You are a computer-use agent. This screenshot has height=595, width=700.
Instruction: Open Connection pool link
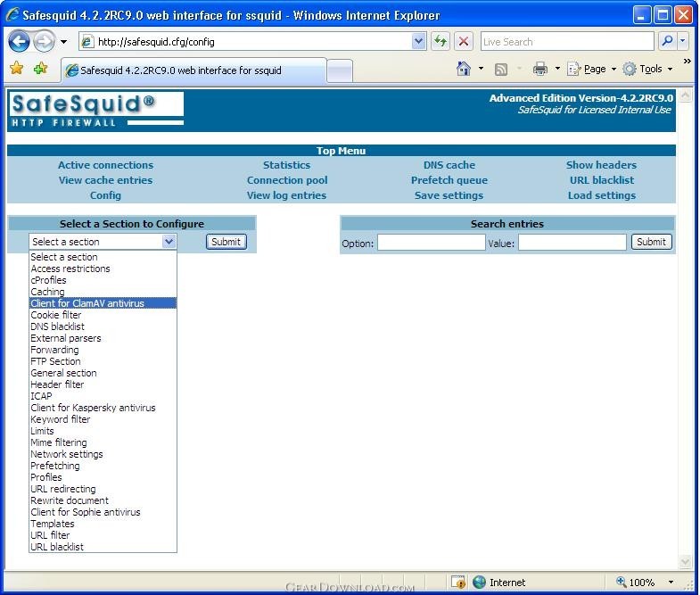(287, 180)
